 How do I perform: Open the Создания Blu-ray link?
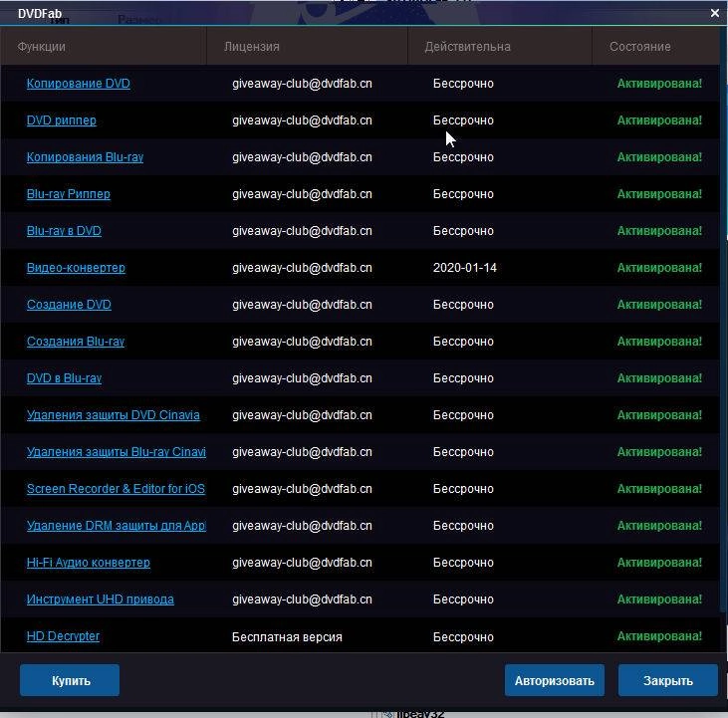76,342
